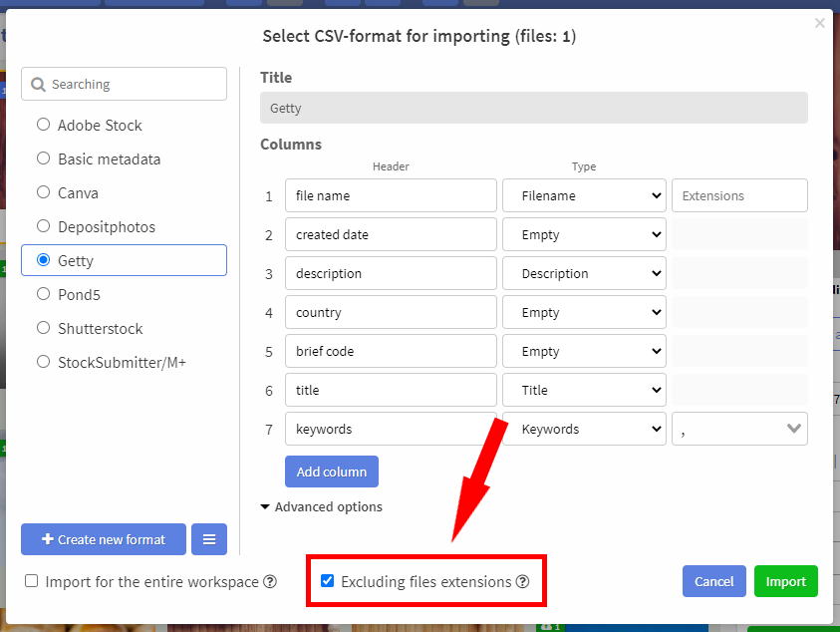Open the Type dropdown for country row

point(584,312)
